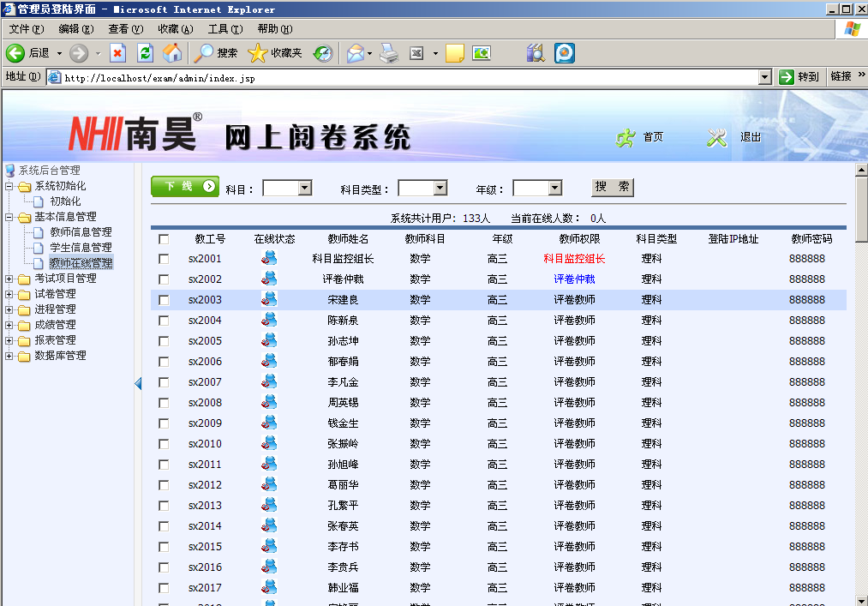
Task: Open the 科目 dropdown filter
Action: pos(287,189)
